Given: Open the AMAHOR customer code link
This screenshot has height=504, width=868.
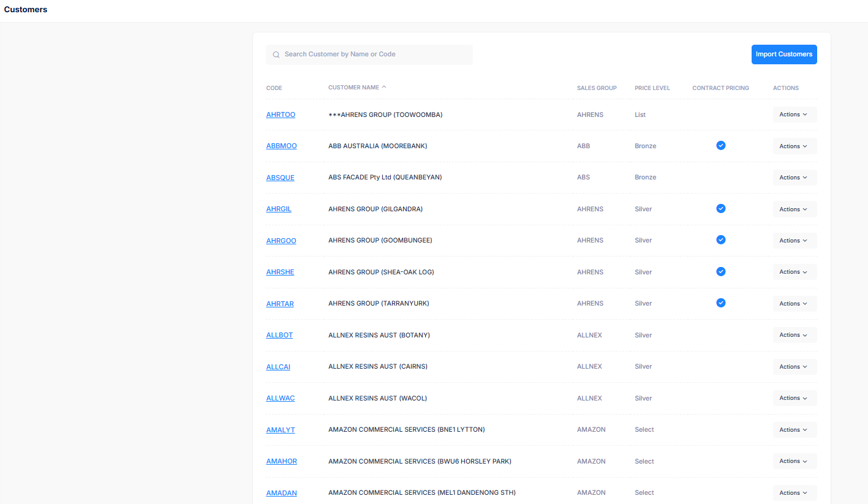Looking at the screenshot, I should (x=281, y=461).
